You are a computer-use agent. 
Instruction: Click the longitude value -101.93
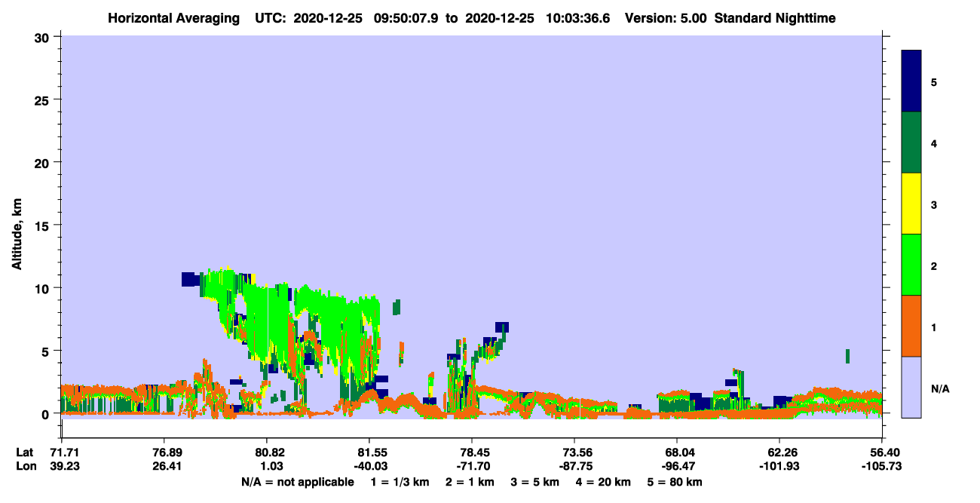tap(779, 466)
